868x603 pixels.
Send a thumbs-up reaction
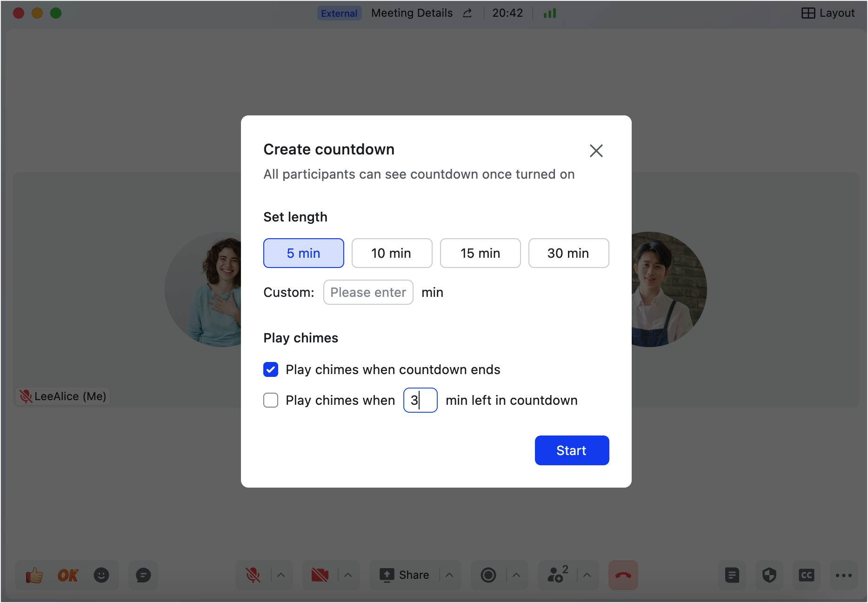(33, 575)
